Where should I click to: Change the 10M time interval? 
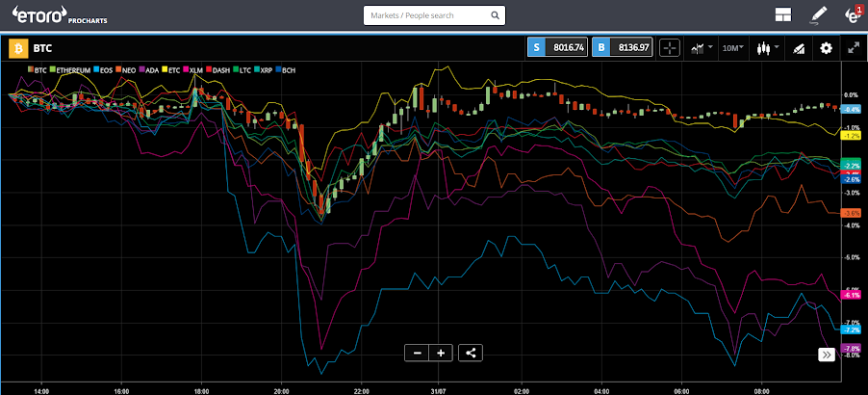732,48
